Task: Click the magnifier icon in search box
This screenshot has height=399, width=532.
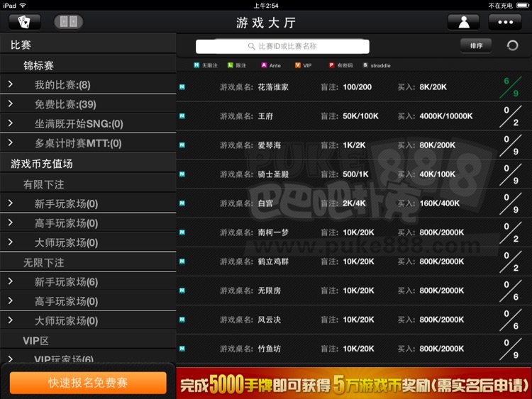Action: point(251,46)
